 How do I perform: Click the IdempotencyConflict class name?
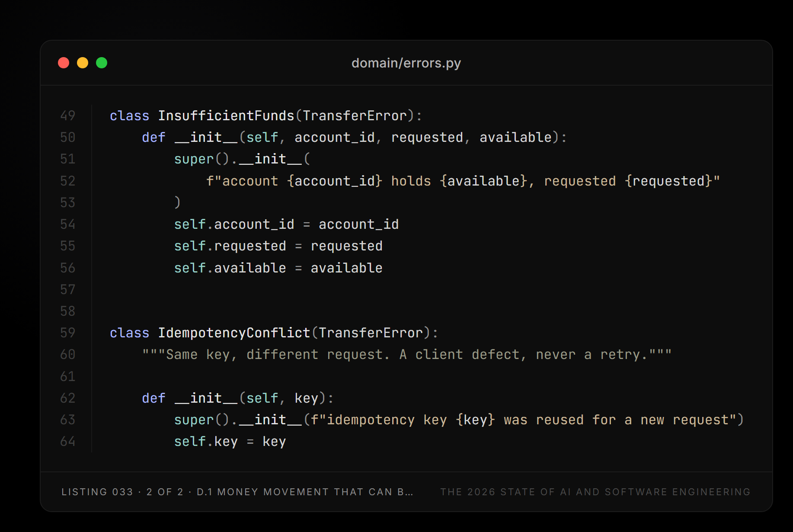(234, 333)
